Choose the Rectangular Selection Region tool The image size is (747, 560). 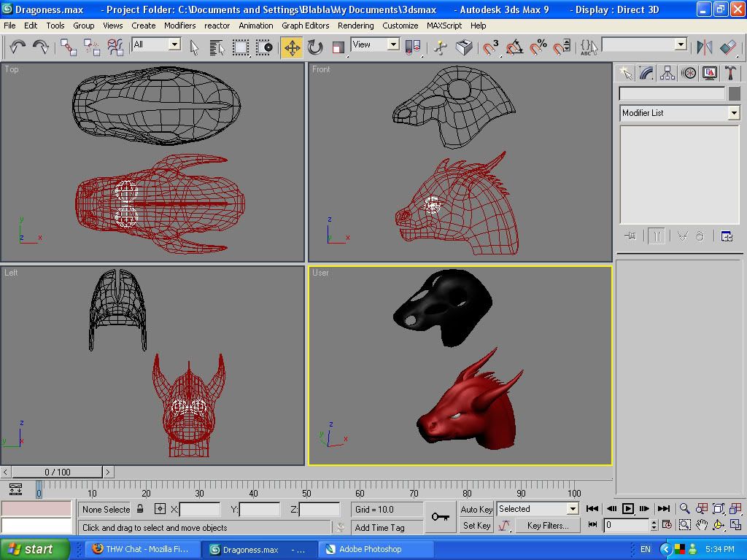(x=241, y=47)
